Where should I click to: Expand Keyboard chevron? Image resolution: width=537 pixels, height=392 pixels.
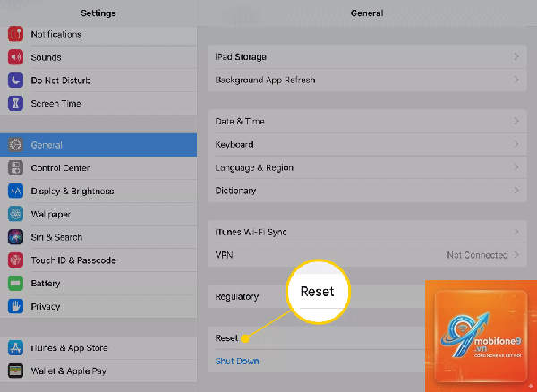click(x=516, y=144)
